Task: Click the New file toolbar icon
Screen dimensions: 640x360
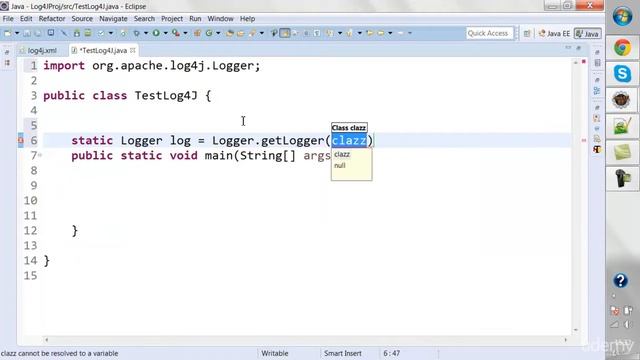Action: pos(8,33)
